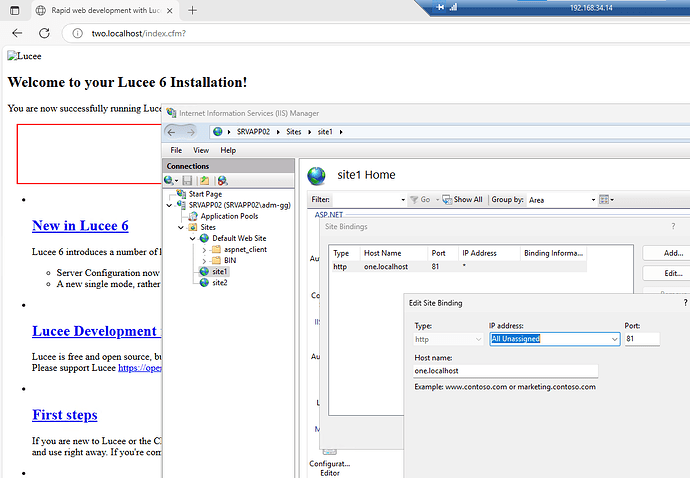This screenshot has width=690, height=478.
Task: Click signal strength icon in remote session bar
Action: tap(453, 7)
